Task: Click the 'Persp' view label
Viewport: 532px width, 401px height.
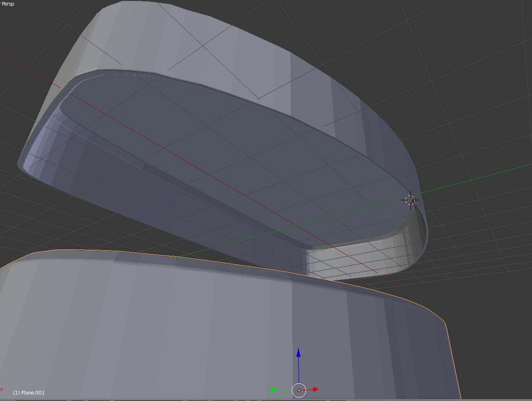Action: point(7,4)
